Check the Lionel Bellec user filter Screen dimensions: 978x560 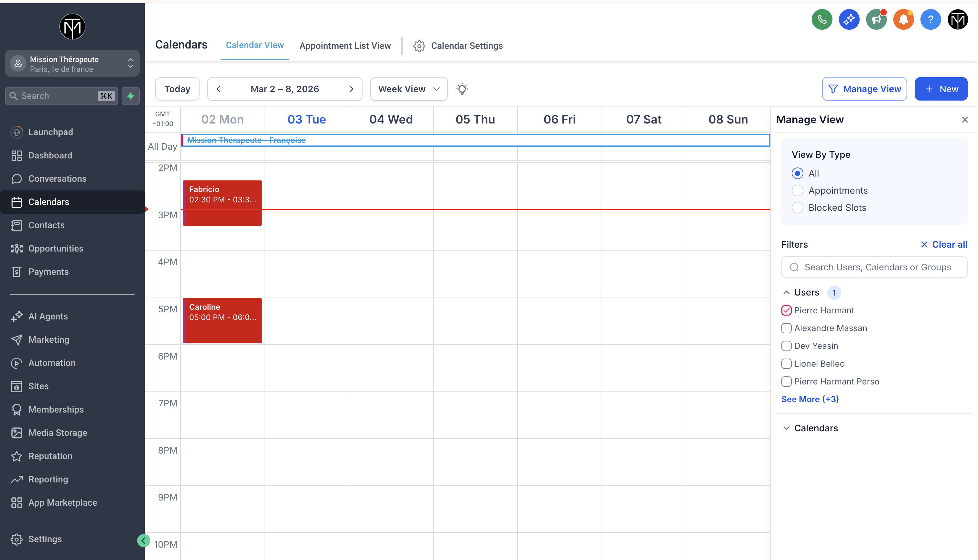click(787, 364)
